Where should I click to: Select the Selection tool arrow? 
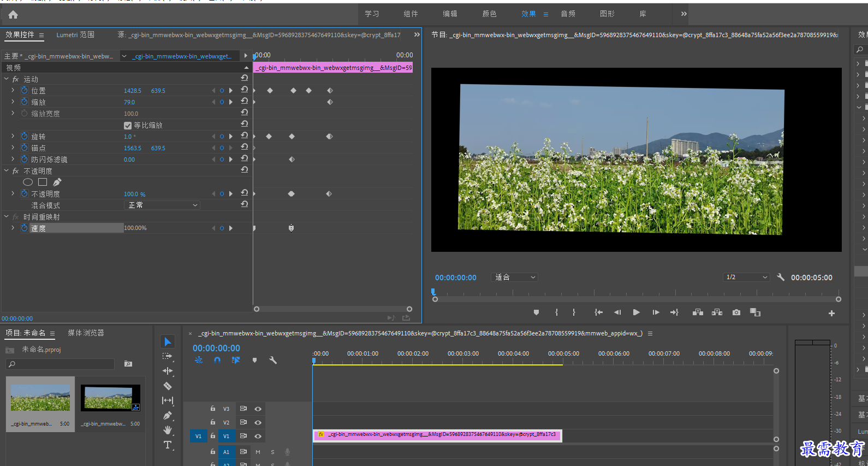click(x=168, y=342)
